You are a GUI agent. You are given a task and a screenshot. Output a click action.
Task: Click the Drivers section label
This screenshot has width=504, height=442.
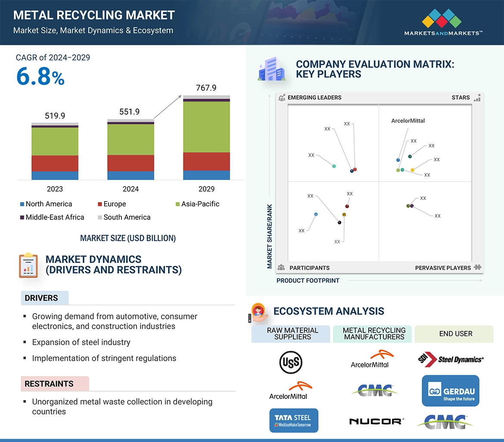pos(41,298)
